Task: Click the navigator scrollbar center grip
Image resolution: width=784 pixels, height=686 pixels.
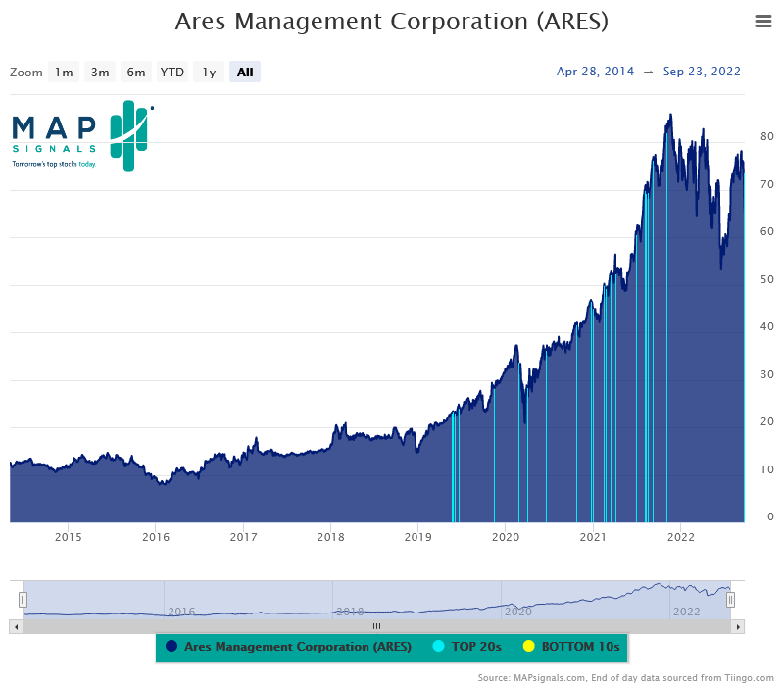Action: (376, 626)
